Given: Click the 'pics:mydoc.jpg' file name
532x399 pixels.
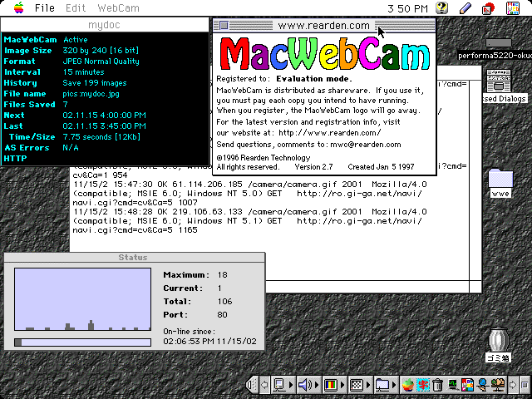Looking at the screenshot, I should click(x=91, y=94).
